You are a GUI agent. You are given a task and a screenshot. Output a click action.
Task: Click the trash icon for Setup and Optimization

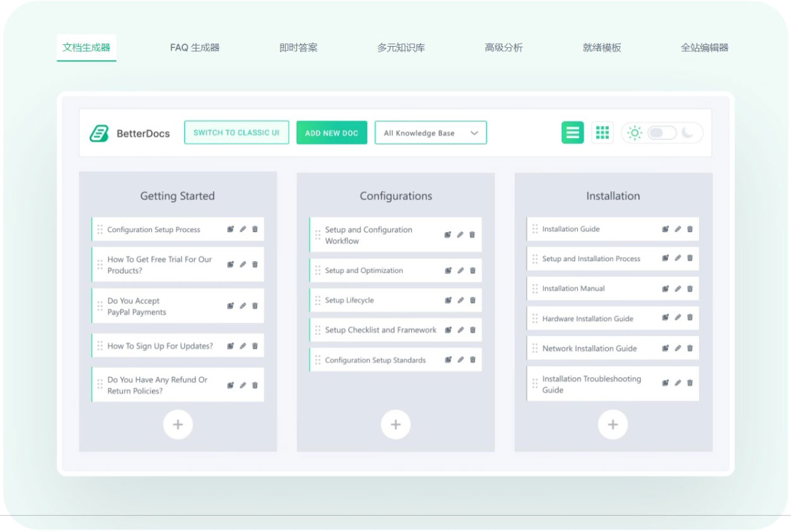click(472, 270)
